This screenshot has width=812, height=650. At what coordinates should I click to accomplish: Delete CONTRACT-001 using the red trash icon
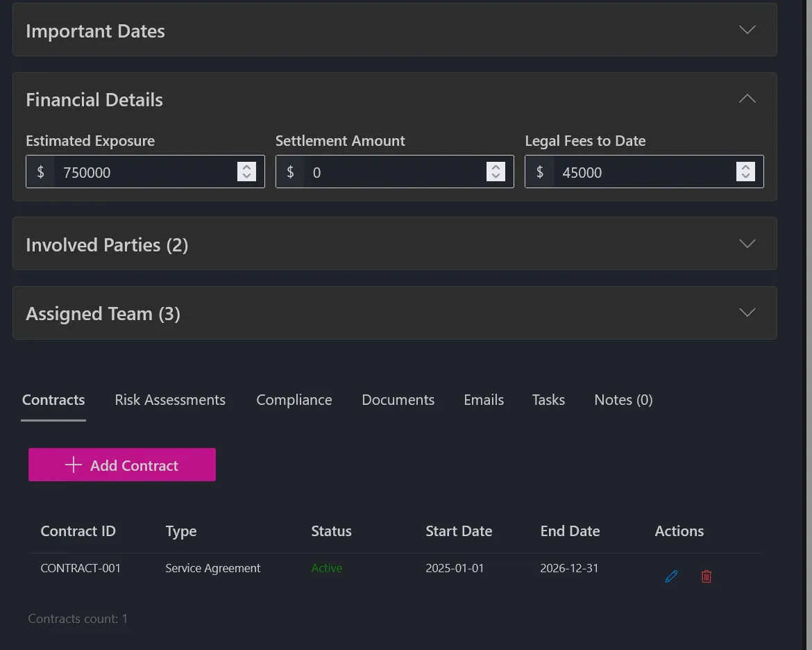pyautogui.click(x=707, y=576)
